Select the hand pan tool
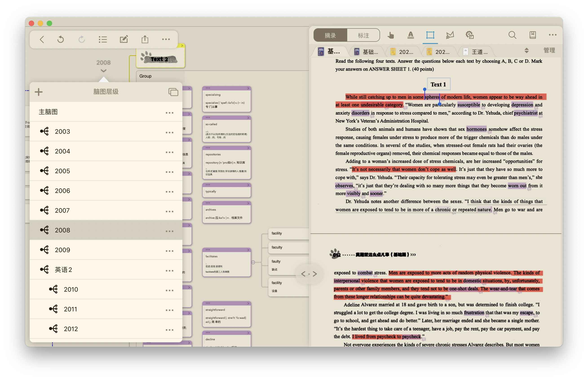The image size is (588, 380). (391, 35)
